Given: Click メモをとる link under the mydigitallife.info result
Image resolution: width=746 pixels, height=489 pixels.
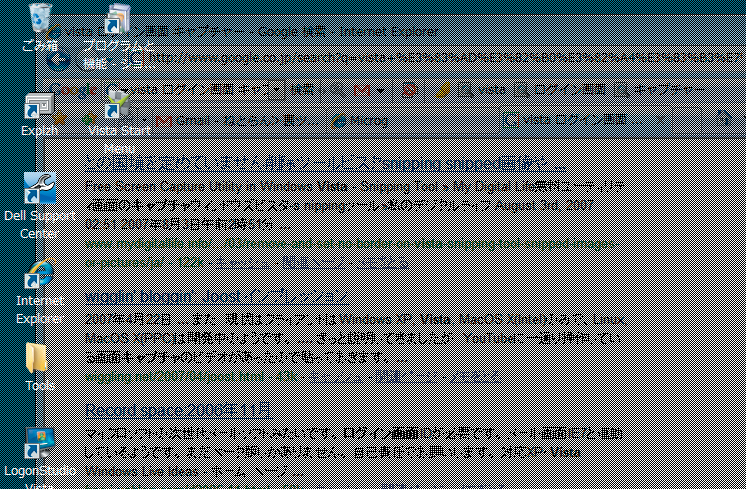Looking at the screenshot, I should [383, 263].
